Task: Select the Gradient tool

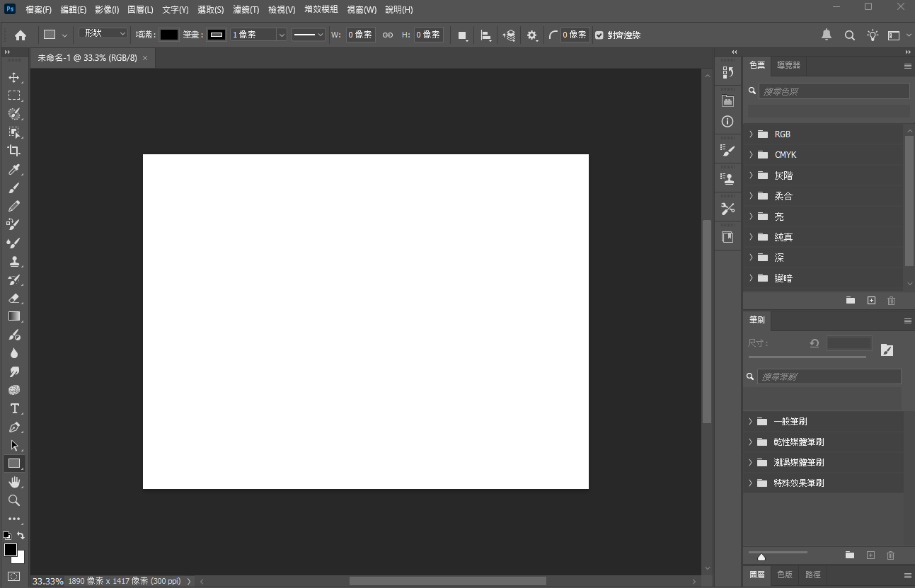Action: 13,316
